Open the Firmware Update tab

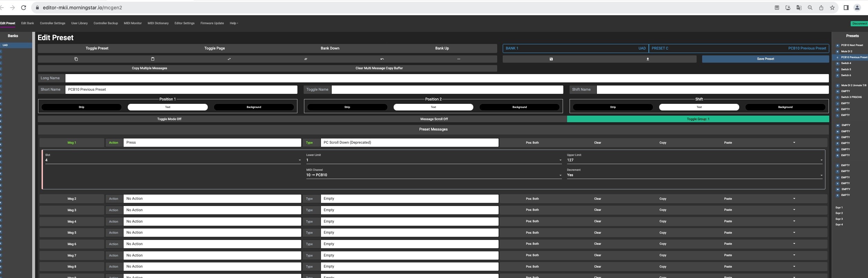point(212,23)
